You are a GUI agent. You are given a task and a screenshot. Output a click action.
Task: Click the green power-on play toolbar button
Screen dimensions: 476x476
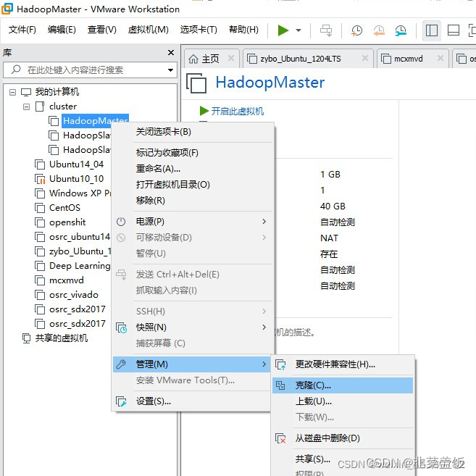click(x=283, y=30)
